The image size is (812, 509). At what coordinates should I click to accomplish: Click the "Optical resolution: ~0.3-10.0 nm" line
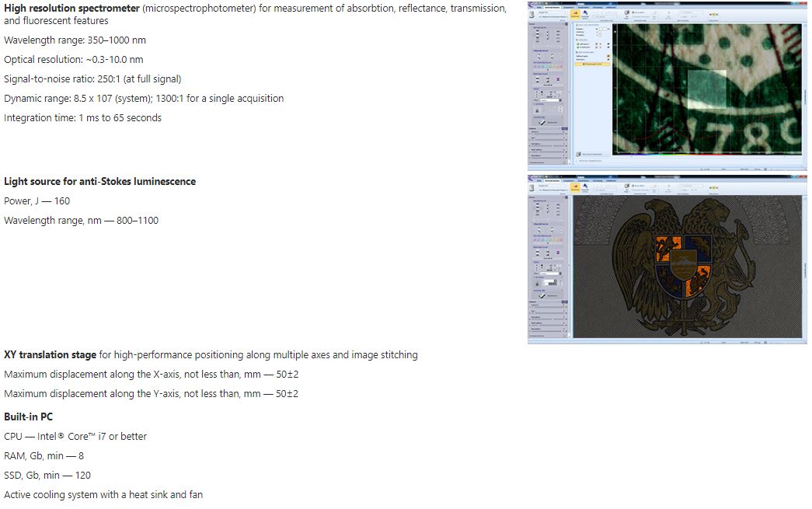(74, 60)
